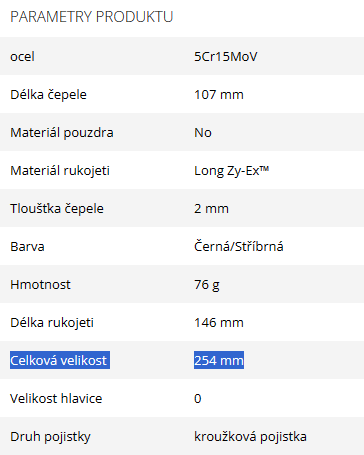
Task: Click the 76 g weight value
Action: tap(207, 285)
